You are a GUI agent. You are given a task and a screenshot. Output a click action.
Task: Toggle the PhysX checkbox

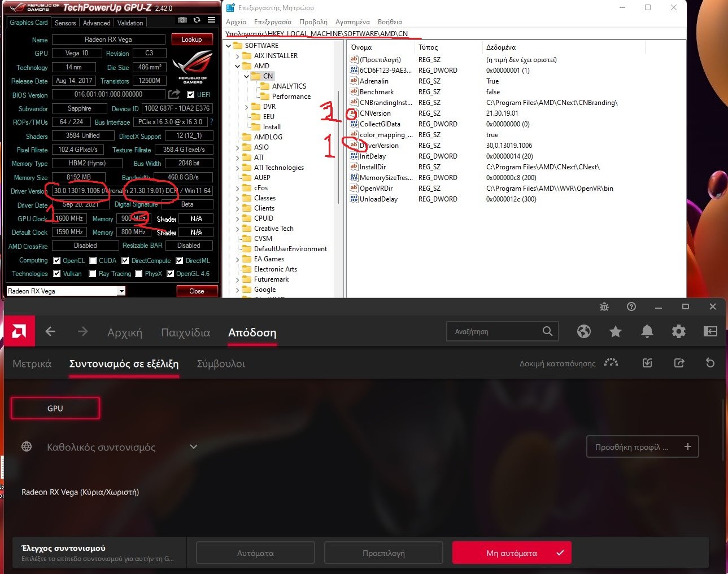pos(138,274)
